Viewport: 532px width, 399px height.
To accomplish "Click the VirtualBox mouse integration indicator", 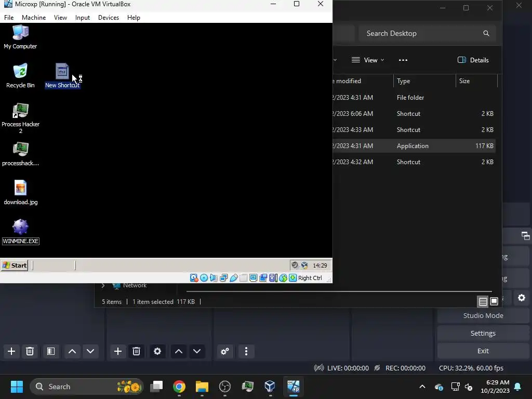I will click(283, 278).
